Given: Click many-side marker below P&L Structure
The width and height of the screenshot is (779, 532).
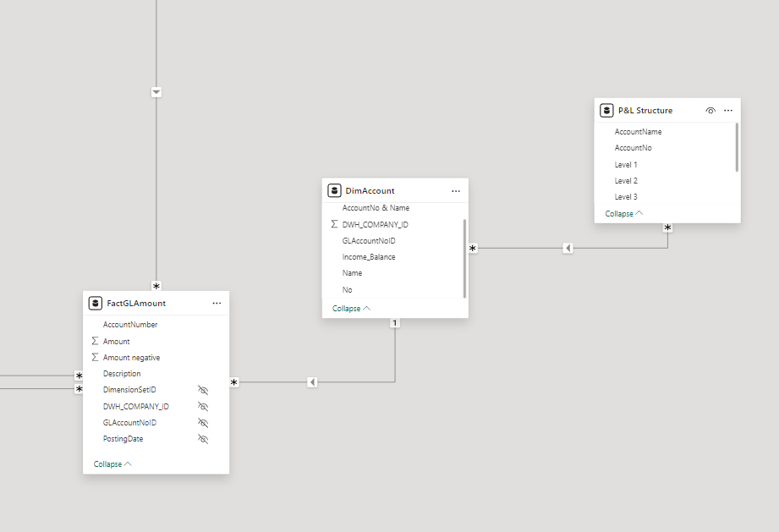Looking at the screenshot, I should [667, 228].
